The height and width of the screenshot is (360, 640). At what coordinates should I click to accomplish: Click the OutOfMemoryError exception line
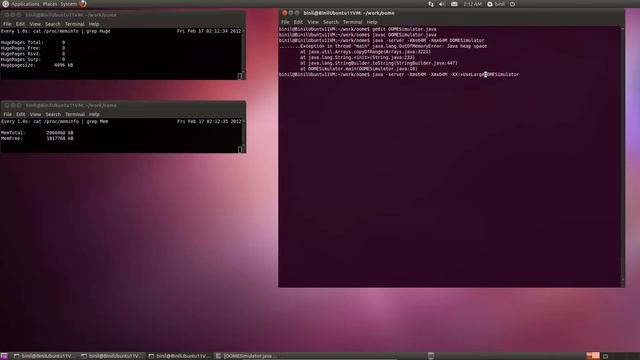pos(383,46)
